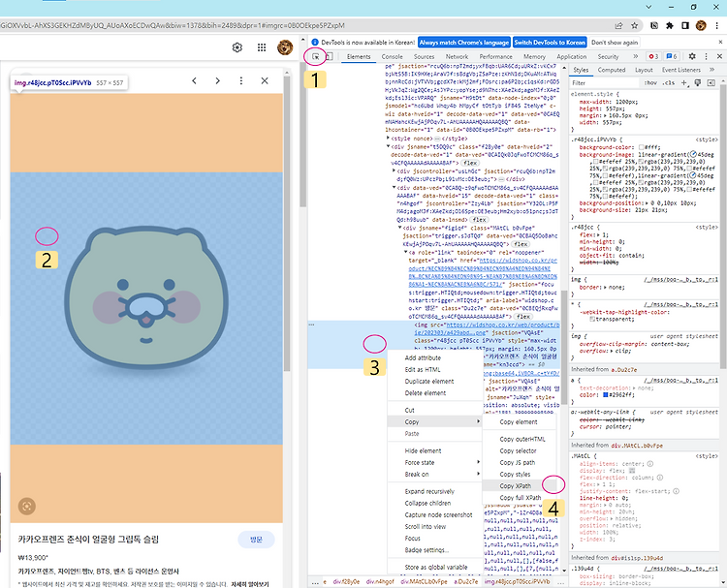The height and width of the screenshot is (588, 727).
Task: Choose Copy selector in submenu
Action: (519, 450)
